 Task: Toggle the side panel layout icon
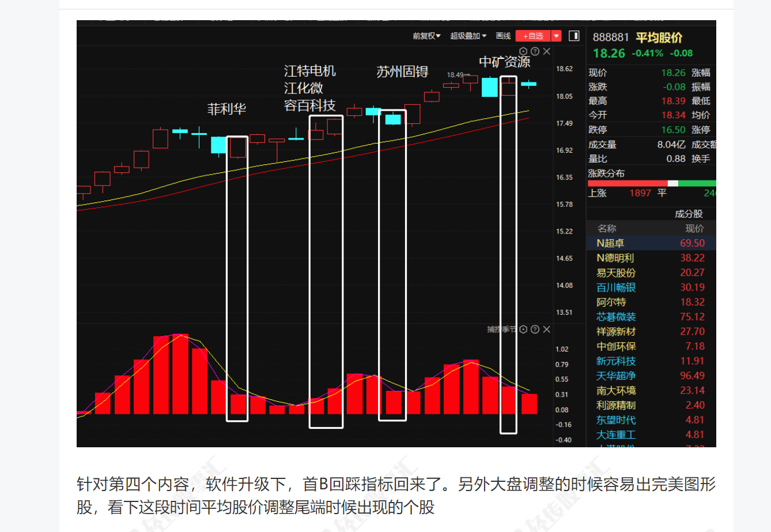click(574, 36)
